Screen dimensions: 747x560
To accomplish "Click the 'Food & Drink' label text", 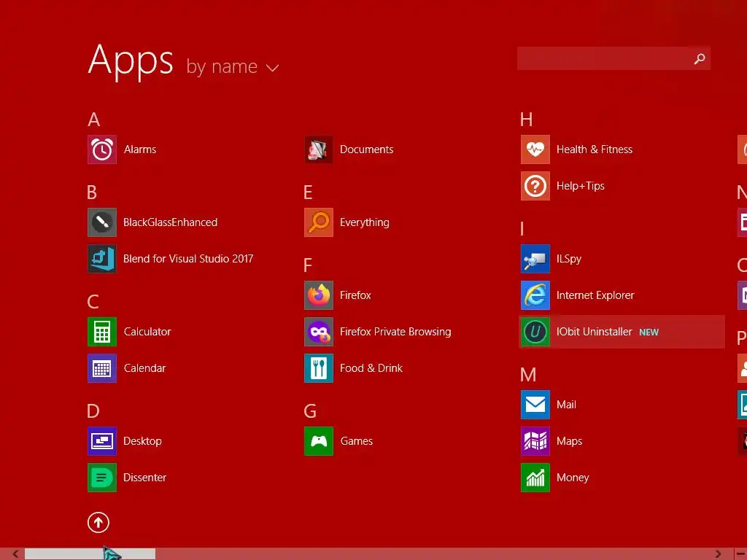I will coord(371,368).
